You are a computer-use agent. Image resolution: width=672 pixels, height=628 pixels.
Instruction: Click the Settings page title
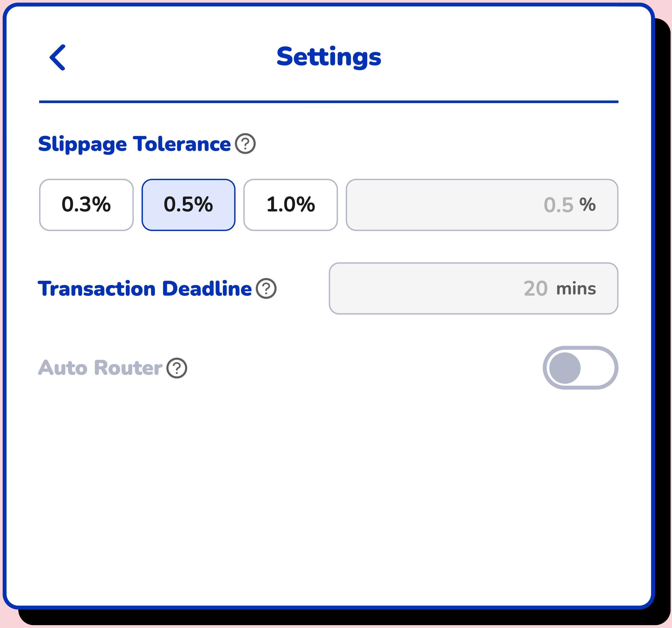point(329,56)
